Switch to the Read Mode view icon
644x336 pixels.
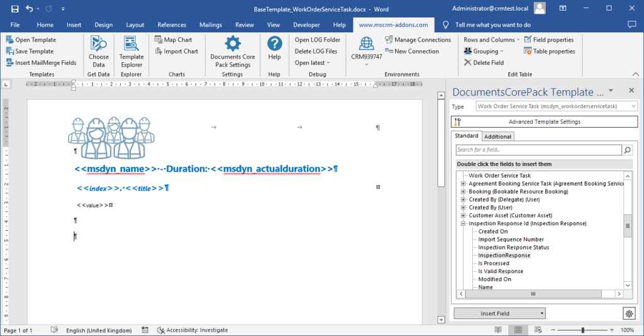[498, 330]
